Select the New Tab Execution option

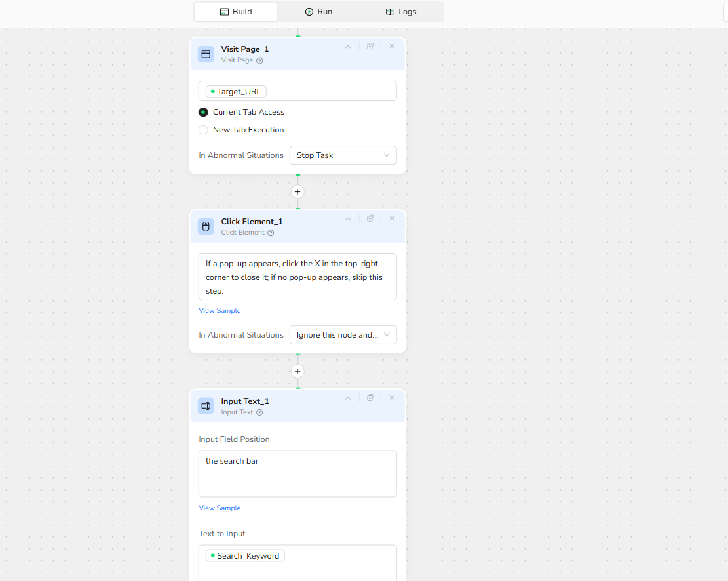point(204,130)
